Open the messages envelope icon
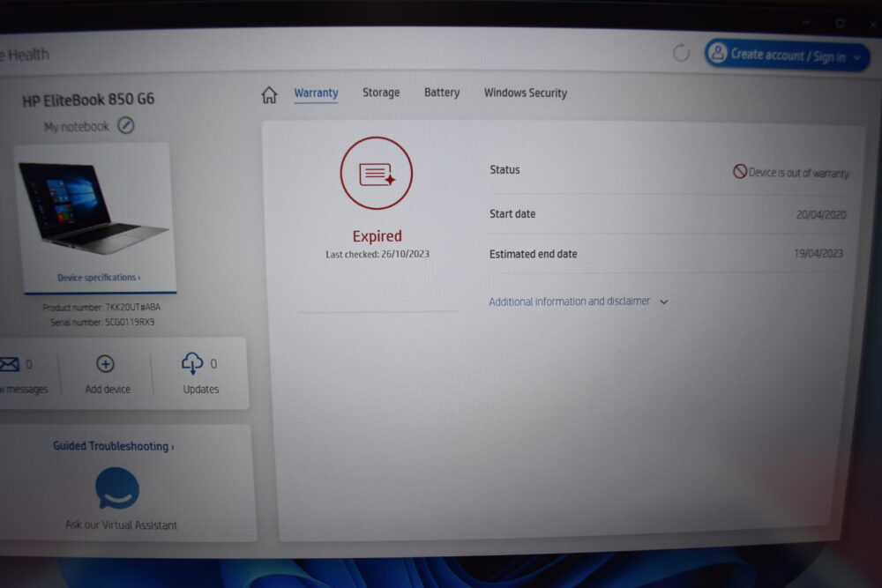Image resolution: width=882 pixels, height=588 pixels. (10, 365)
